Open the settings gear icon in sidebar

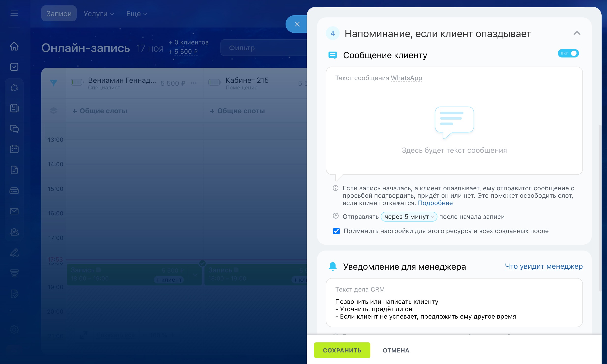14,329
